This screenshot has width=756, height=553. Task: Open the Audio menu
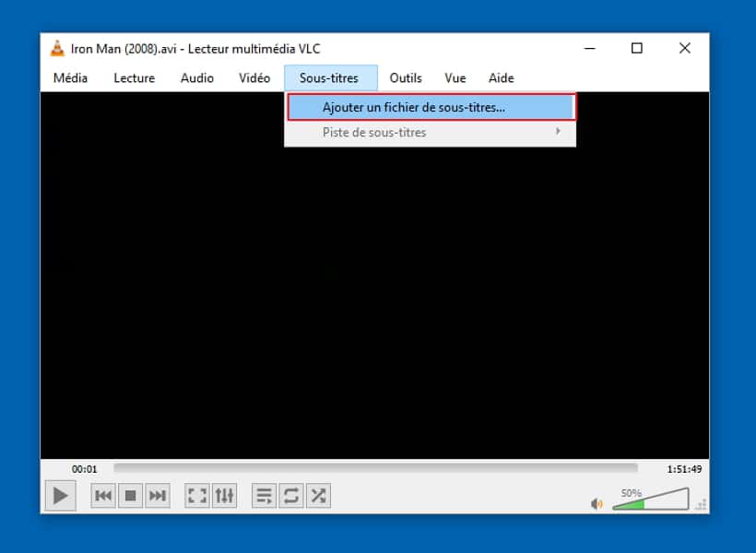[196, 77]
